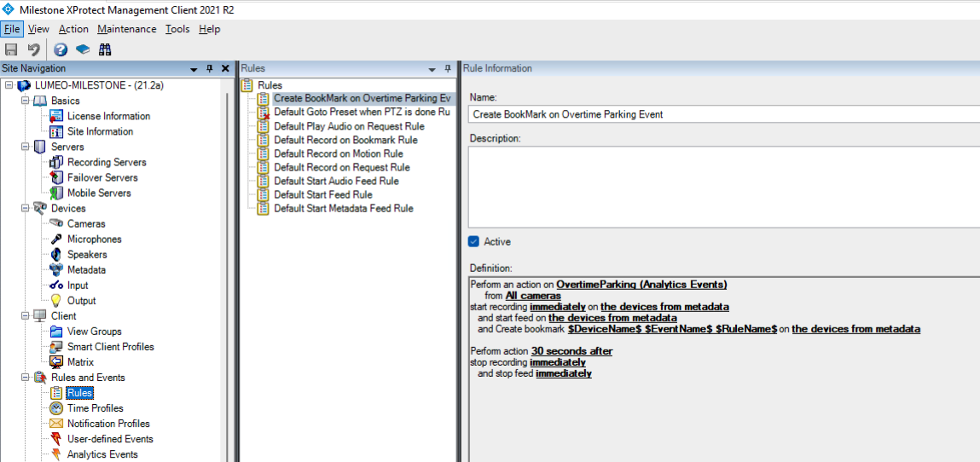Click the Mobile Servers icon

pos(57,193)
